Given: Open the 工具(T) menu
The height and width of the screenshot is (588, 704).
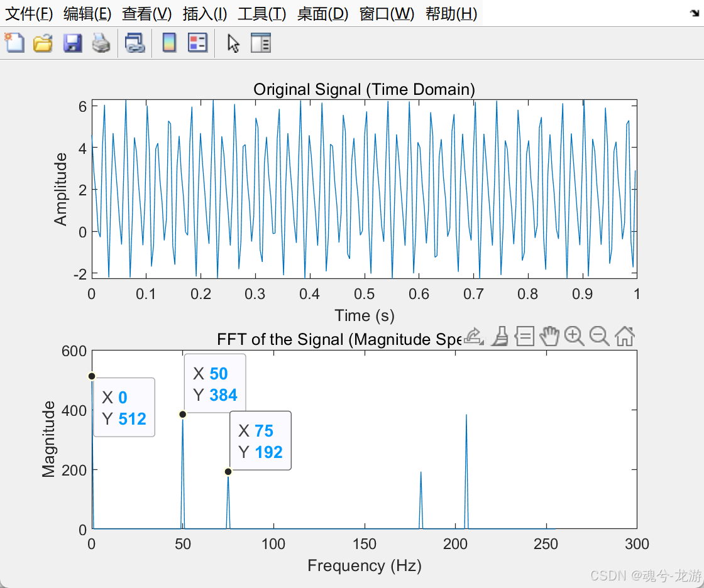Looking at the screenshot, I should (261, 14).
